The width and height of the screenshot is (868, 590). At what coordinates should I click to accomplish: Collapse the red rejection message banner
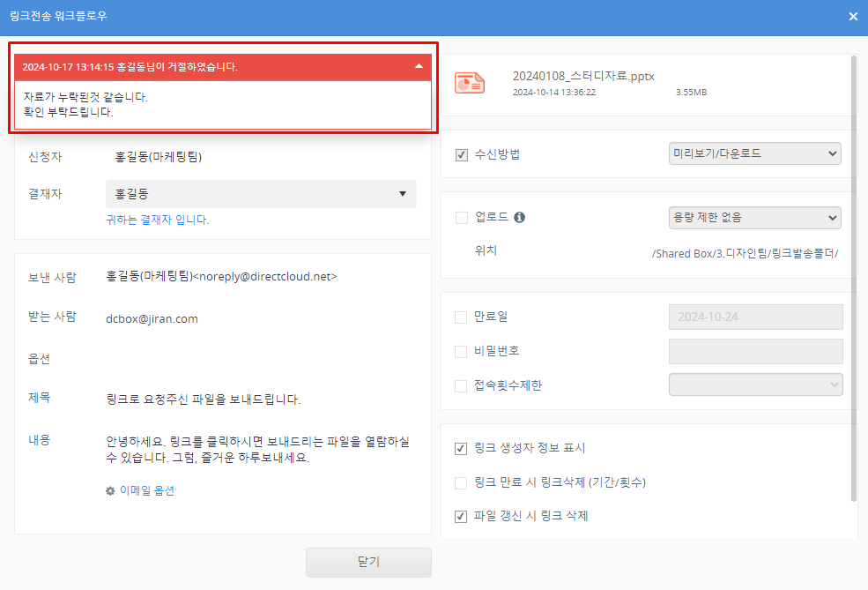419,67
